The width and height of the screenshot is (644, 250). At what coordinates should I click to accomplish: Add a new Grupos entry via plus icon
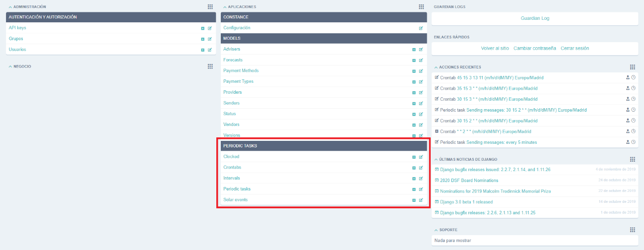tap(202, 39)
